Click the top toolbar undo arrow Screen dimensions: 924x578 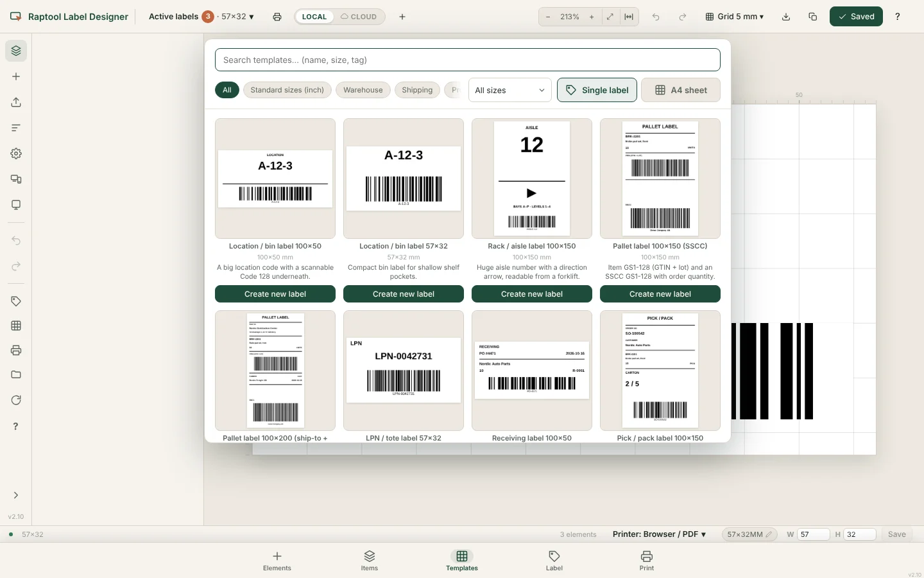[656, 17]
